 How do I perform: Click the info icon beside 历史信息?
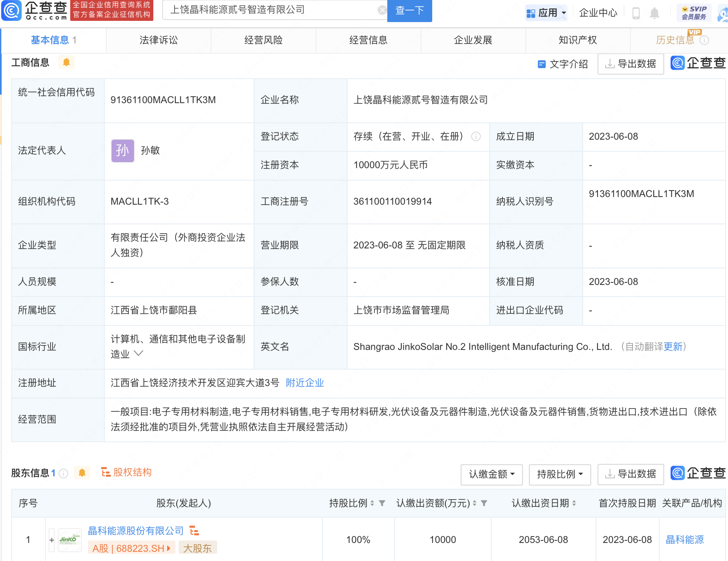[x=704, y=40]
